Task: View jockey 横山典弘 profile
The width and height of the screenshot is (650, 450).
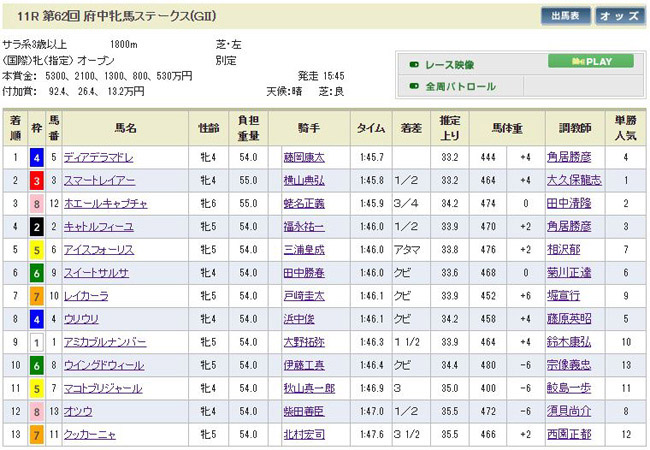Action: coord(306,181)
